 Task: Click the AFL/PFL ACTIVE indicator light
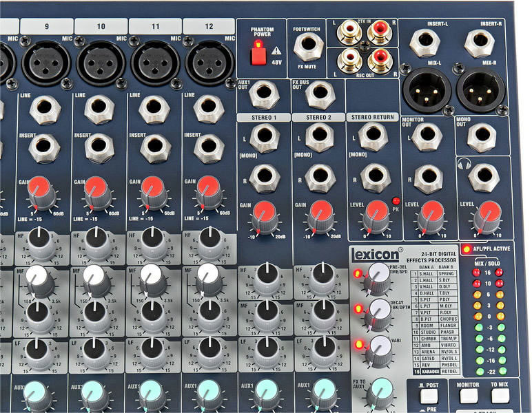[x=467, y=249]
